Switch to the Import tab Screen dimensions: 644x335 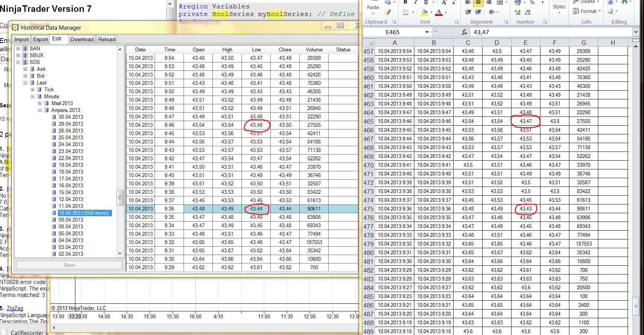[x=22, y=39]
